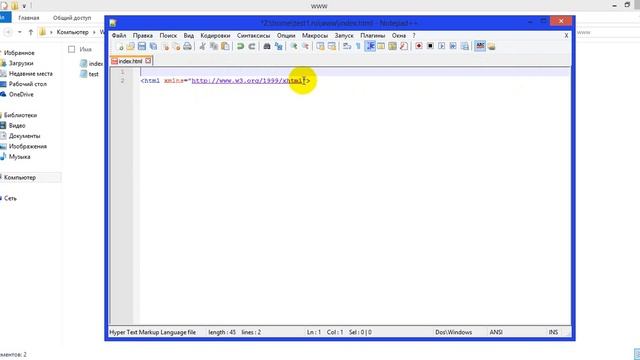Click the w3.org xhtml URL in code

tap(248, 81)
